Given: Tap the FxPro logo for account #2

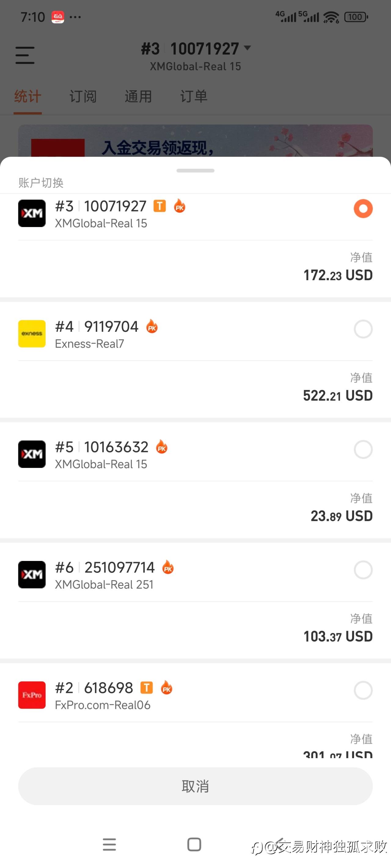Looking at the screenshot, I should tap(32, 695).
